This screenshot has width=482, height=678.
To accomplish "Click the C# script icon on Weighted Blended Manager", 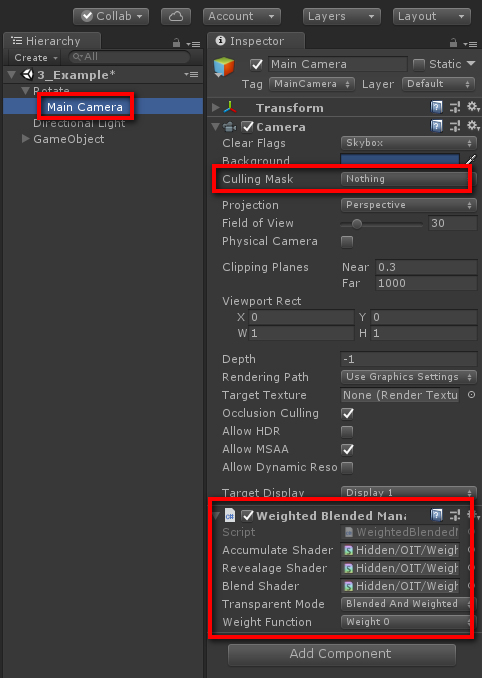I will 230,515.
